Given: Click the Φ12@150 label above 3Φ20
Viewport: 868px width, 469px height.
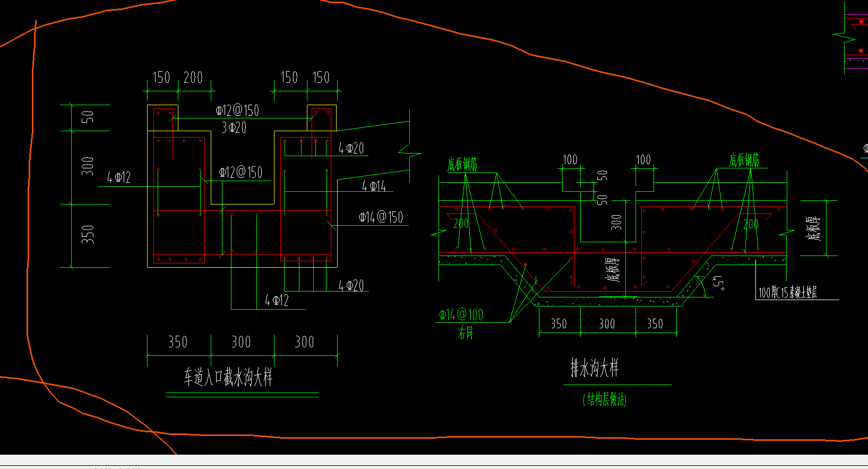Looking at the screenshot, I should pos(237,110).
